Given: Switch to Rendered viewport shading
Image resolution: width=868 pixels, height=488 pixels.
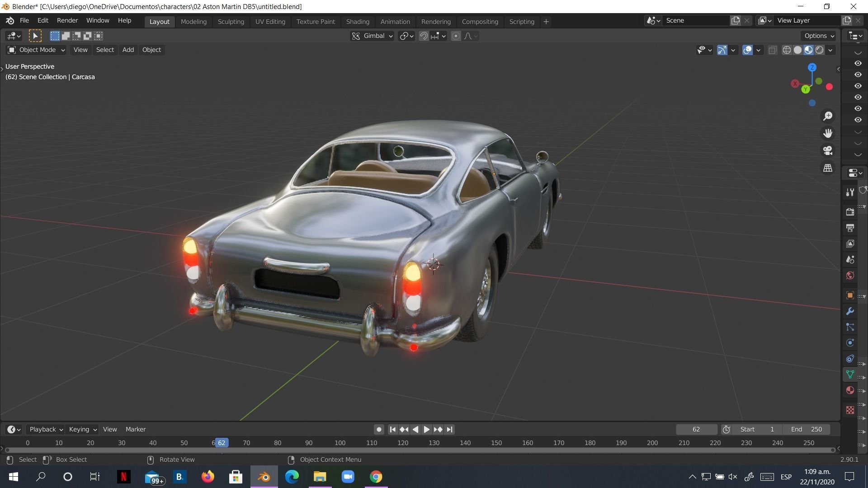Looking at the screenshot, I should [819, 50].
